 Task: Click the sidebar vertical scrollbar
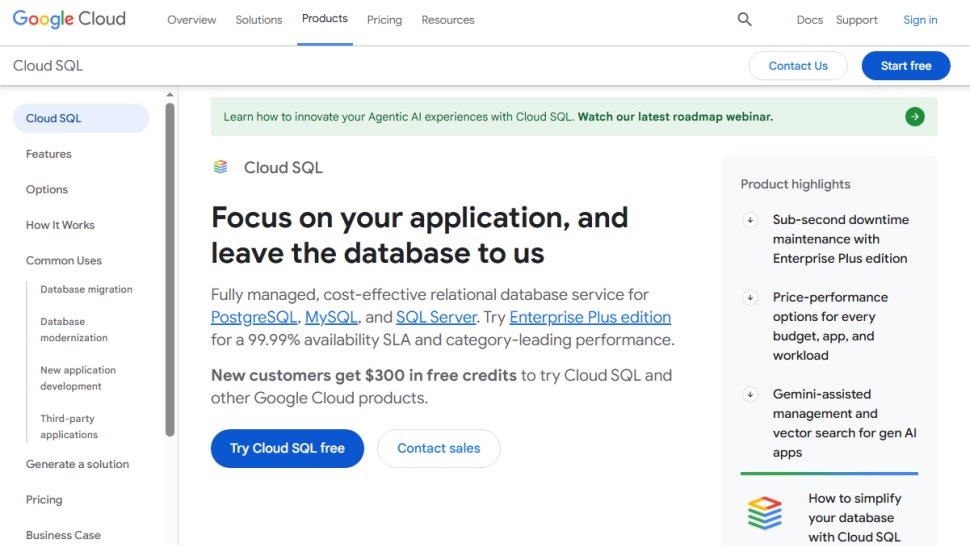[170, 270]
